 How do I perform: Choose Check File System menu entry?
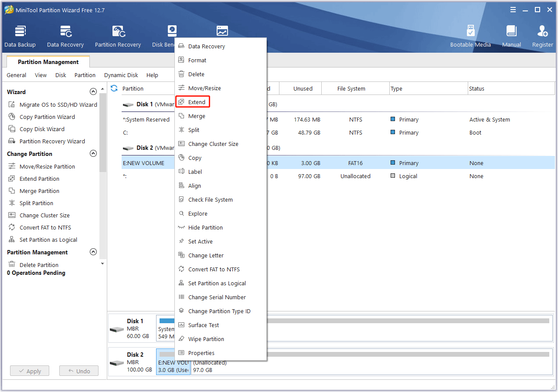(x=211, y=199)
